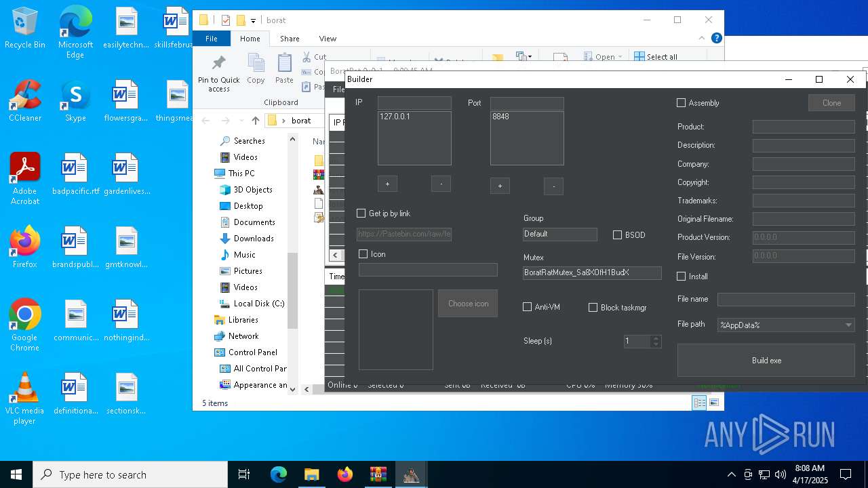This screenshot has height=488, width=868.
Task: Toggle the Icon checkbox in Builder
Action: tap(363, 254)
